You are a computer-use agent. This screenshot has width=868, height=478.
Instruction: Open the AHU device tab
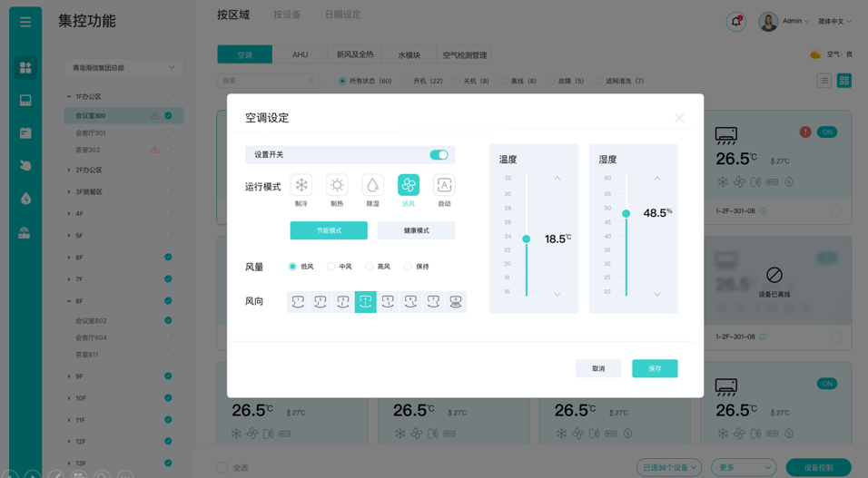point(300,55)
